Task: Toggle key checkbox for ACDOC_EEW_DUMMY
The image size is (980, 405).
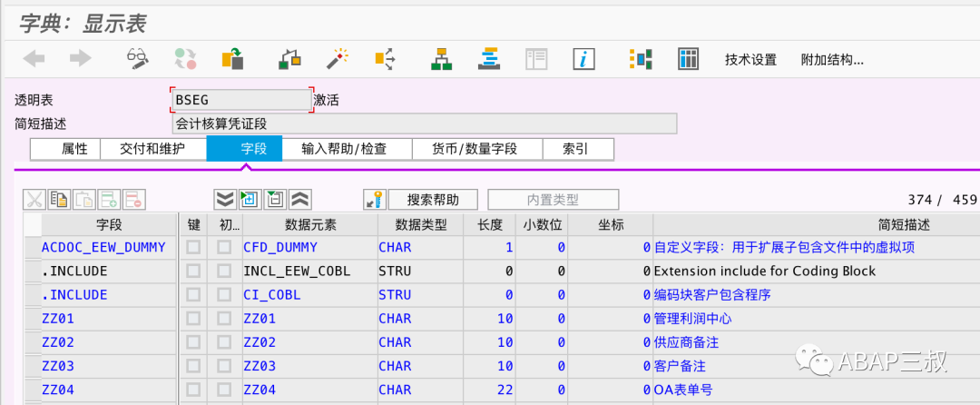Action: (x=194, y=248)
